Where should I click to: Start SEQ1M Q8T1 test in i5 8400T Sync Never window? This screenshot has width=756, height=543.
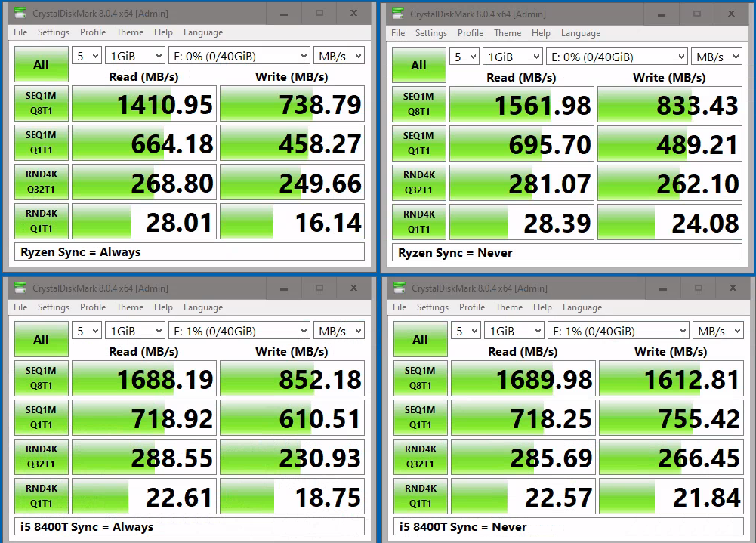point(421,378)
